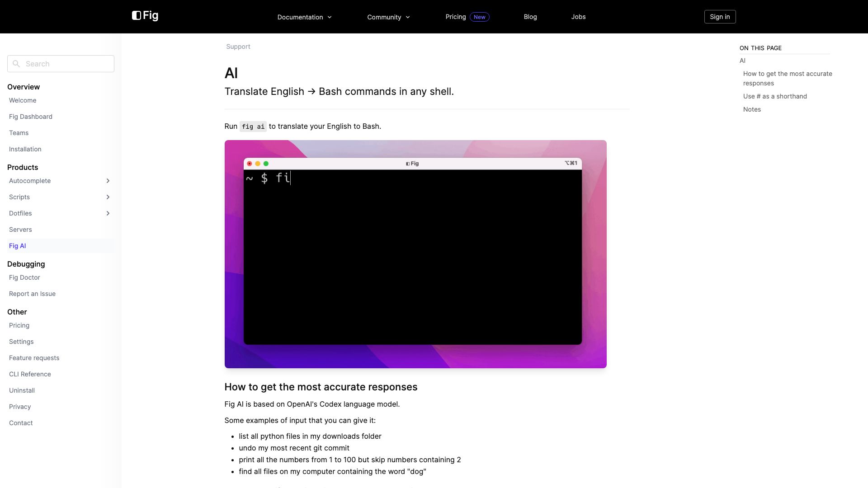Open the Feature requests page
Screen dimensions: 868x488
[34, 358]
